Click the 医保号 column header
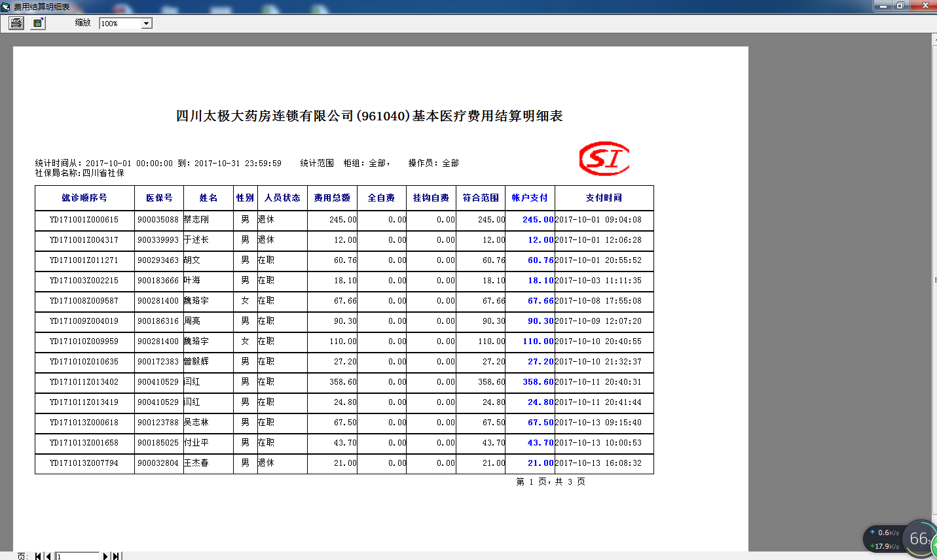This screenshot has width=937, height=560. 159,198
